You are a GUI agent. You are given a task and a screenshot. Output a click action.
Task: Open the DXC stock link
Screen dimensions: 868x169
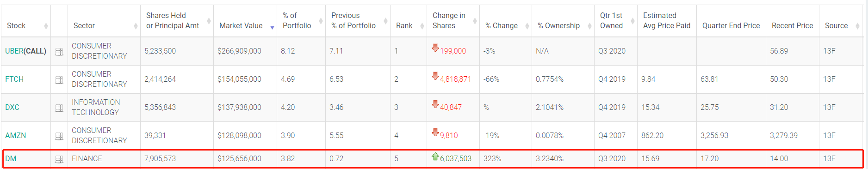12,107
